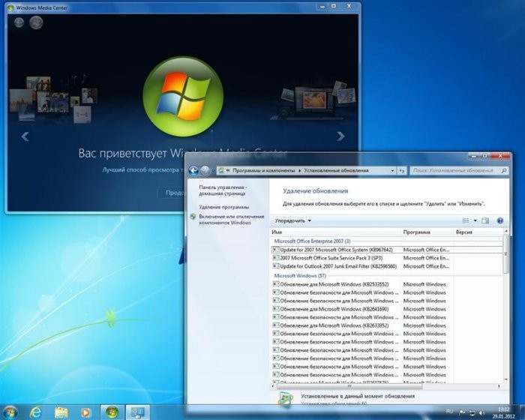Screen dimensions: 525x420
Task: Click the address bar control panel icon
Action: (x=221, y=170)
